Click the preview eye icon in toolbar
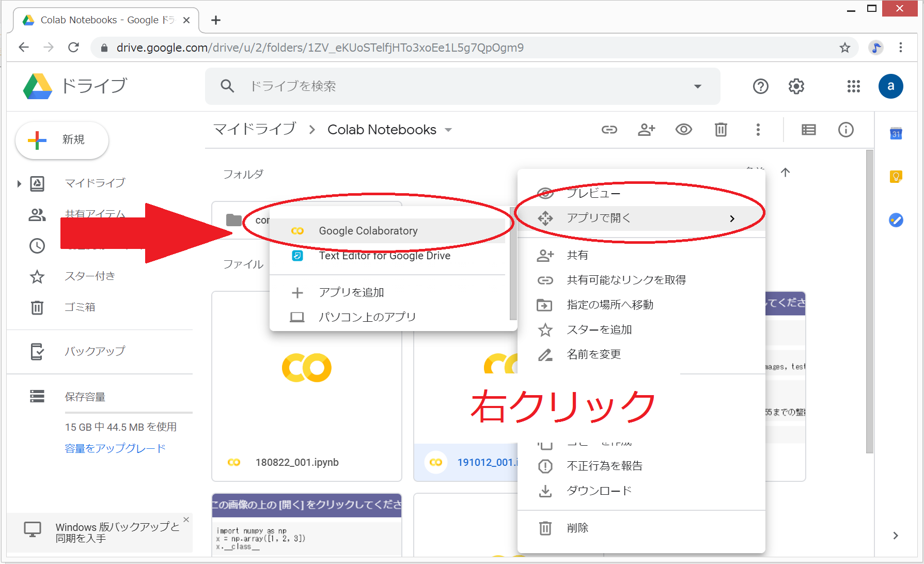This screenshot has width=924, height=564. pyautogui.click(x=683, y=130)
